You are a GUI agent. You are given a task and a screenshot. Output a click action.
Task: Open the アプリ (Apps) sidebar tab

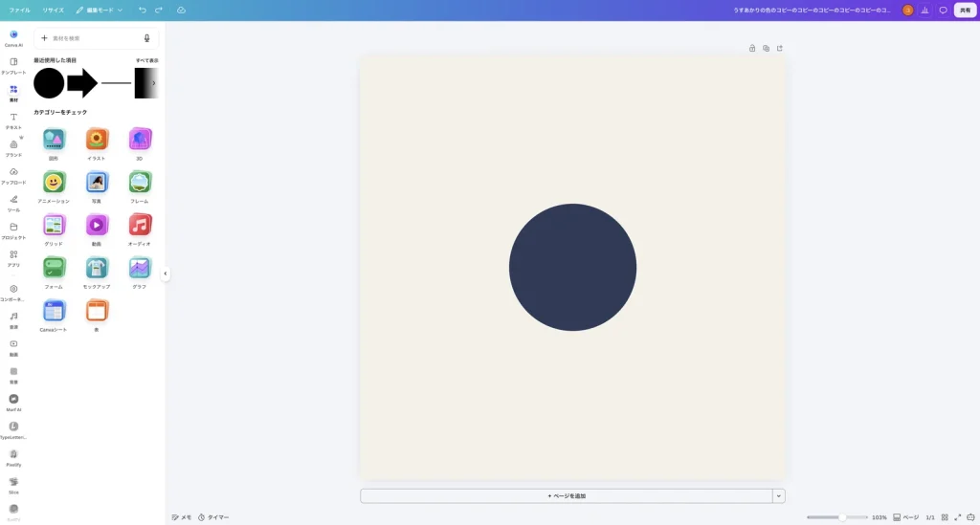(x=13, y=258)
